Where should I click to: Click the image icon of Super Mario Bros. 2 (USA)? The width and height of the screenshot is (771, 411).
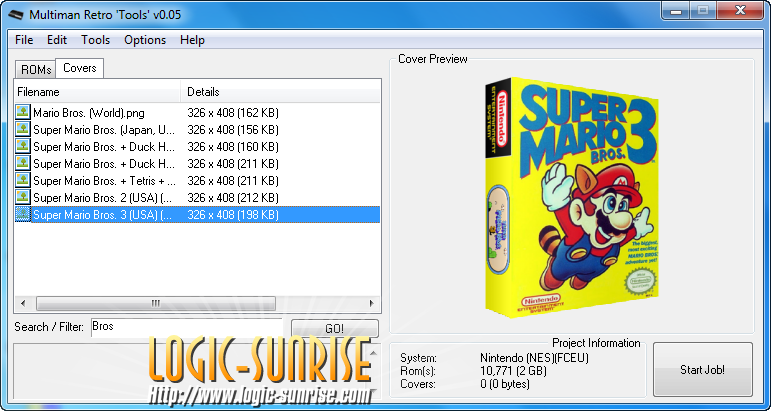[23, 197]
